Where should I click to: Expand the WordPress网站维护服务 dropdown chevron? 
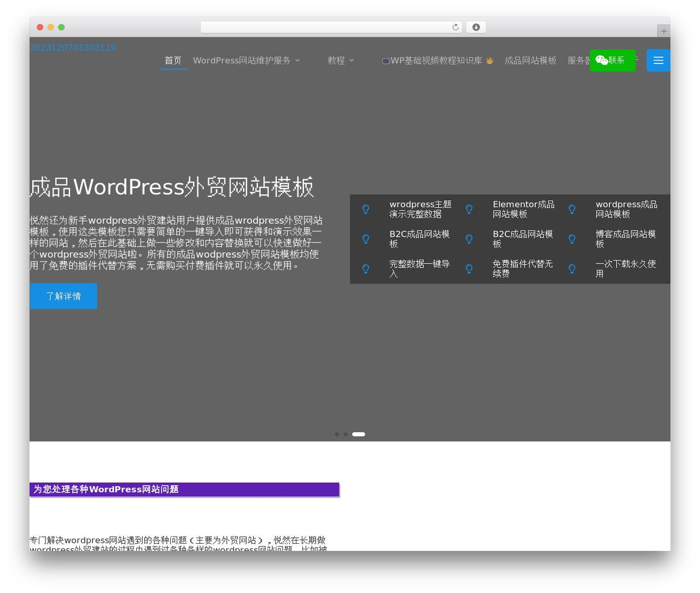297,60
